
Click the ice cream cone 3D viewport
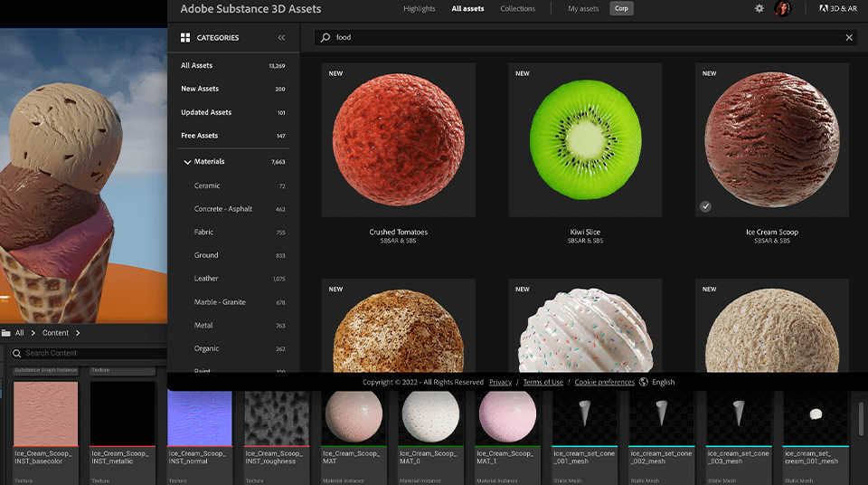[x=83, y=176]
